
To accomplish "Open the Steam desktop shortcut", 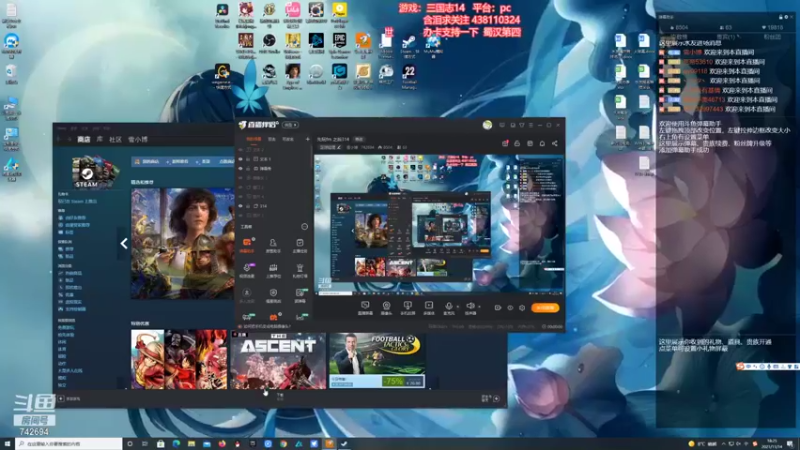I will (409, 44).
